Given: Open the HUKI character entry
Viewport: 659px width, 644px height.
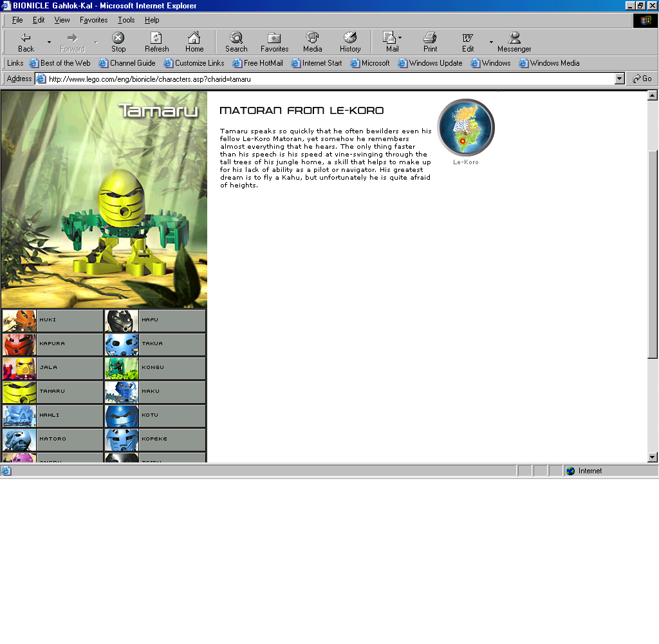Looking at the screenshot, I should tap(70, 321).
